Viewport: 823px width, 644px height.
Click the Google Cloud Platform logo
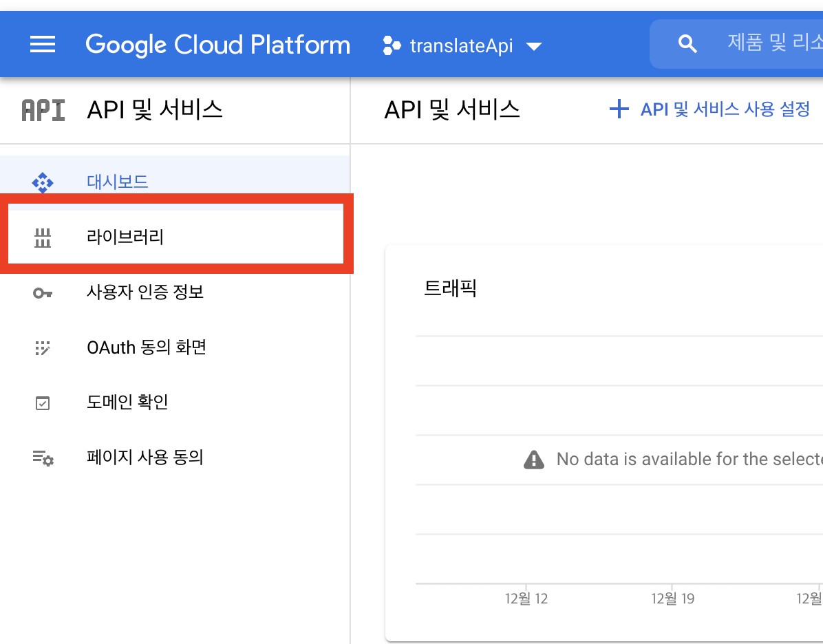pos(218,45)
